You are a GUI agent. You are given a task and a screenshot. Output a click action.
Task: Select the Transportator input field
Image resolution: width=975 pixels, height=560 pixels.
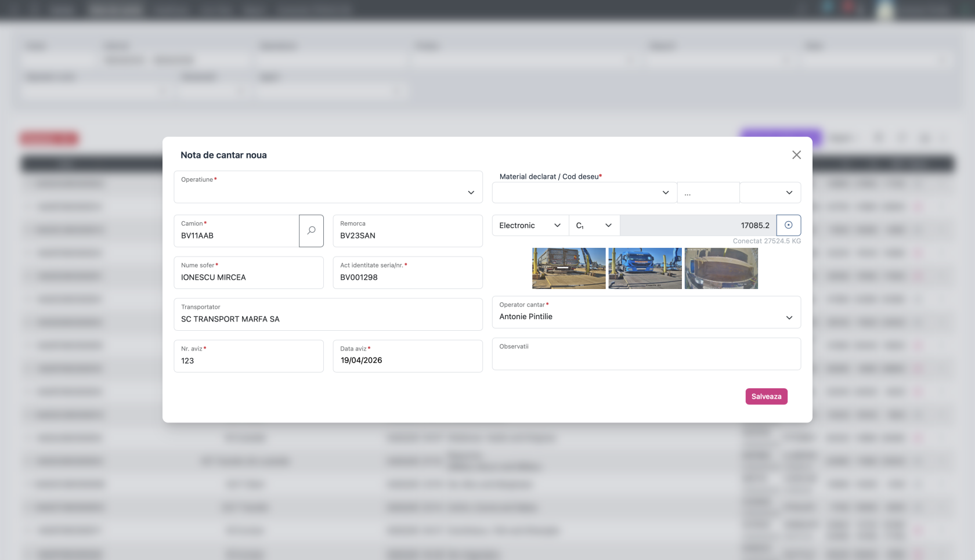328,315
